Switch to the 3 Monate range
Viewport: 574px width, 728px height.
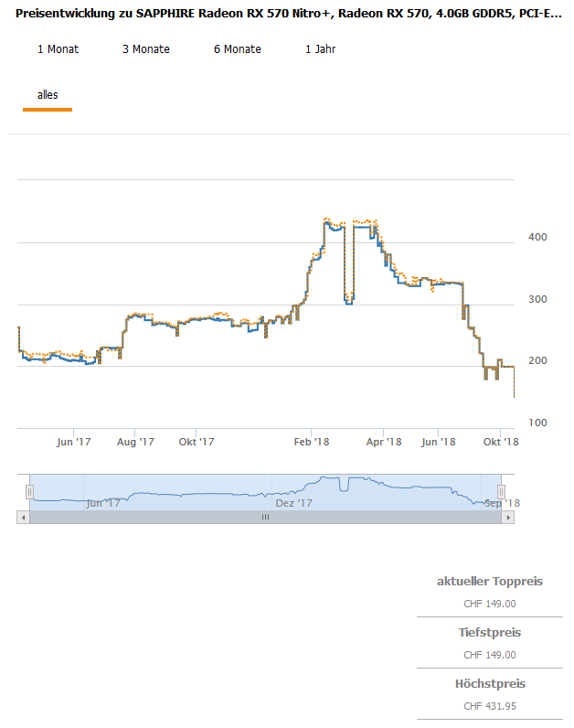tap(145, 48)
